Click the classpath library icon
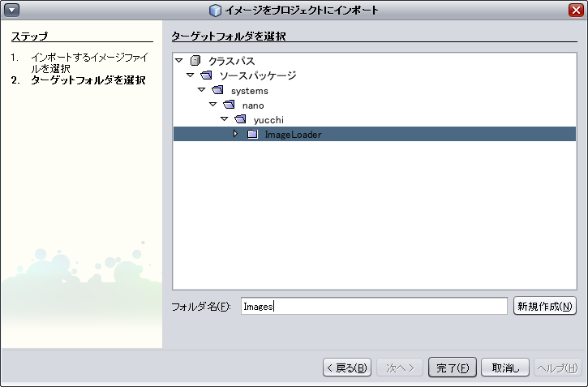This screenshot has height=387, width=588. (195, 61)
